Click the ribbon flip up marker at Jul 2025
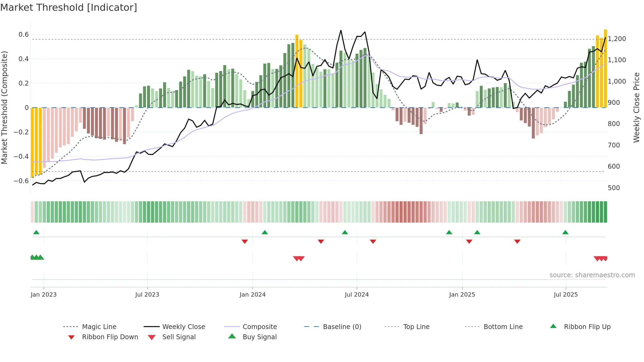The height and width of the screenshot is (362, 644). click(565, 232)
